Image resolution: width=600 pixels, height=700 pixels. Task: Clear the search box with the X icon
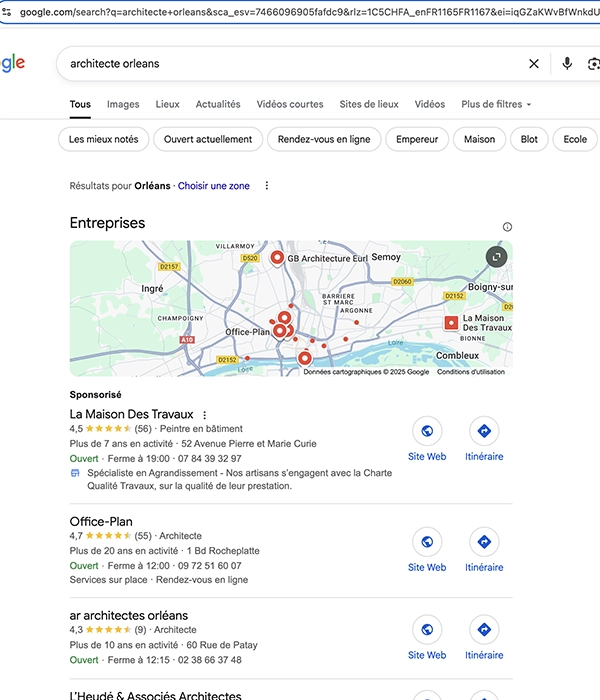click(534, 63)
